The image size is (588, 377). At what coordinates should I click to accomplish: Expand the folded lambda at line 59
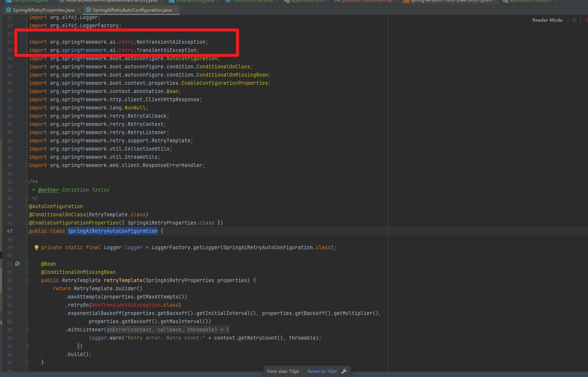[27, 330]
